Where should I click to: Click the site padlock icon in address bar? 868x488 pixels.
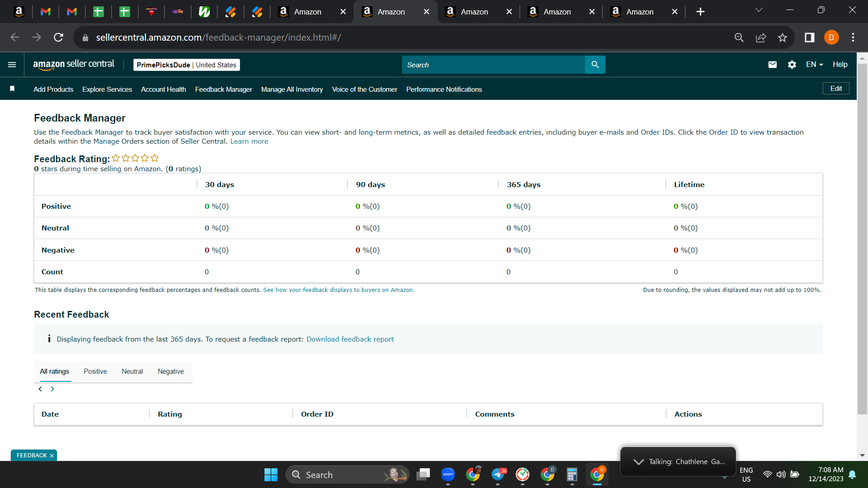[85, 38]
